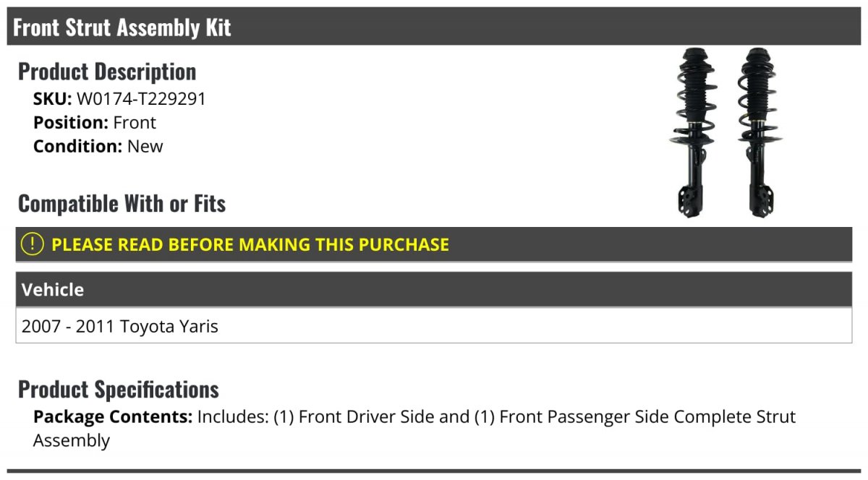
Task: Select the 2007 - 2011 Toyota Yaris row
Action: click(x=434, y=326)
